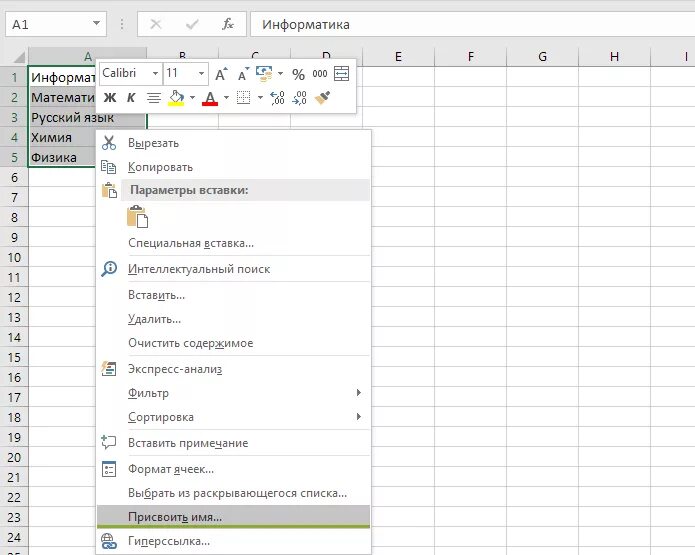This screenshot has width=695, height=555.
Task: Apply accounting number format icon
Action: pos(264,74)
